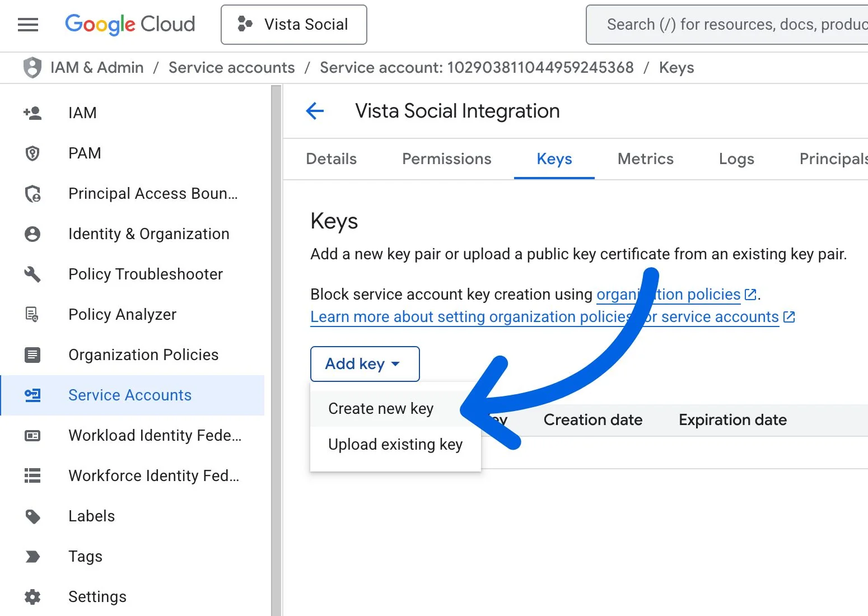Click the Organization Policies list icon
The height and width of the screenshot is (616, 868).
coord(32,355)
